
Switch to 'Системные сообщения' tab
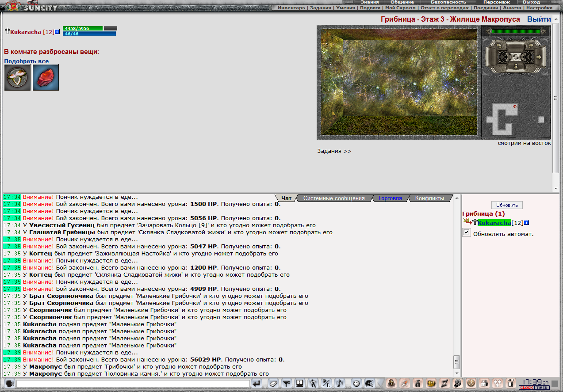[x=334, y=198]
